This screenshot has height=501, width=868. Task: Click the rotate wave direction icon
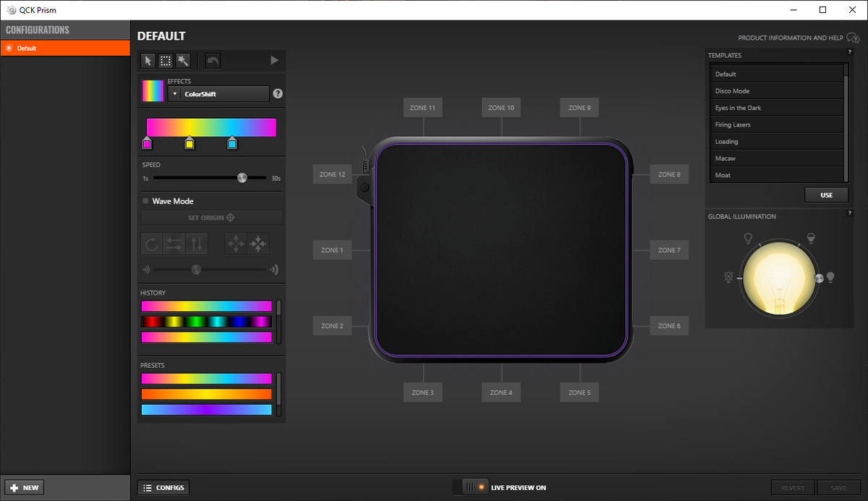click(x=152, y=244)
